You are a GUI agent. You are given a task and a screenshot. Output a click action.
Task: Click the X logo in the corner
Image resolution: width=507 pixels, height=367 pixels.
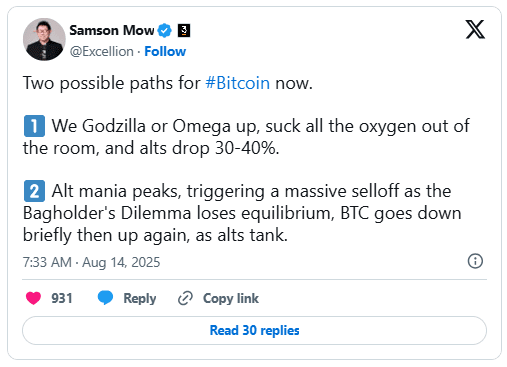[475, 29]
